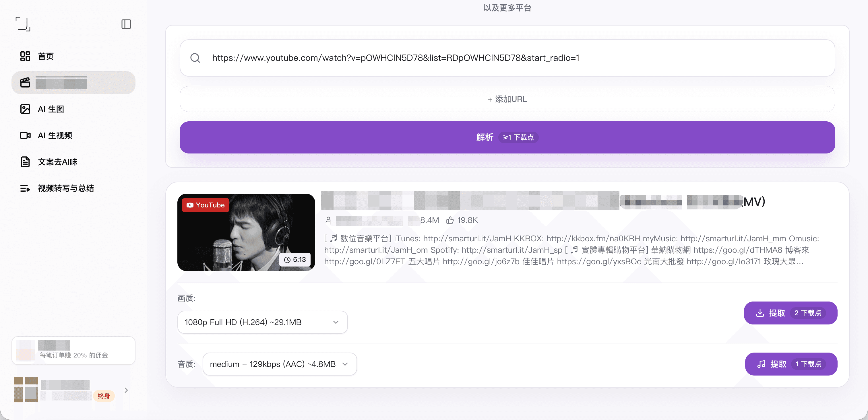Click the 音质 label

click(186, 364)
